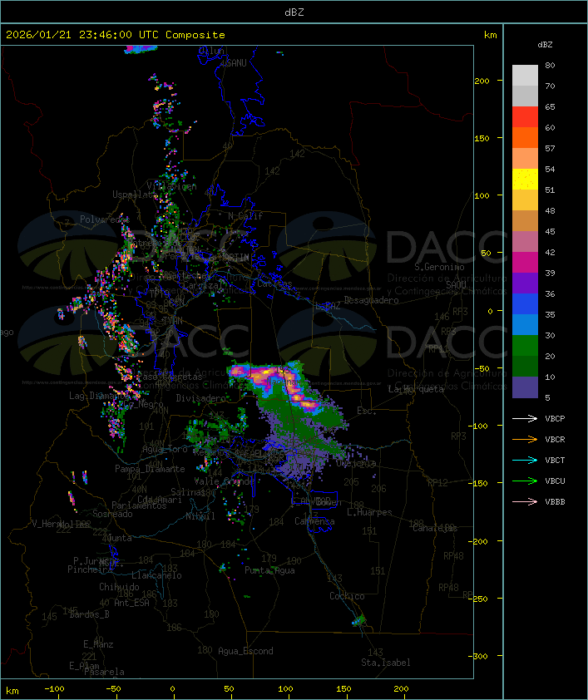Image resolution: width=588 pixels, height=700 pixels.
Task: Click the Punta_Agua location label
Action: pyautogui.click(x=269, y=570)
